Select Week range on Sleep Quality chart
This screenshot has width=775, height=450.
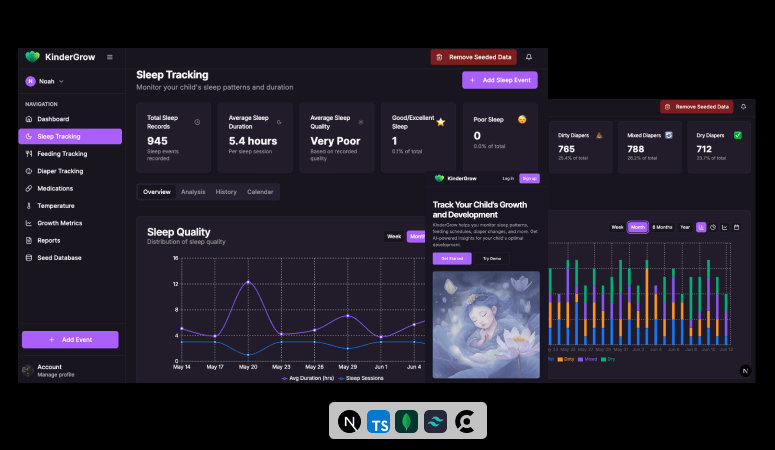pyautogui.click(x=394, y=236)
